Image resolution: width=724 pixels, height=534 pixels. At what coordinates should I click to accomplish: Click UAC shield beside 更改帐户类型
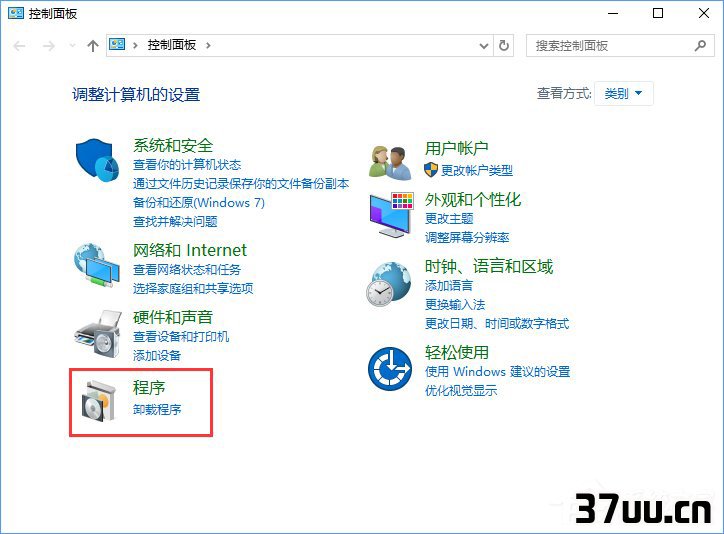(x=430, y=170)
